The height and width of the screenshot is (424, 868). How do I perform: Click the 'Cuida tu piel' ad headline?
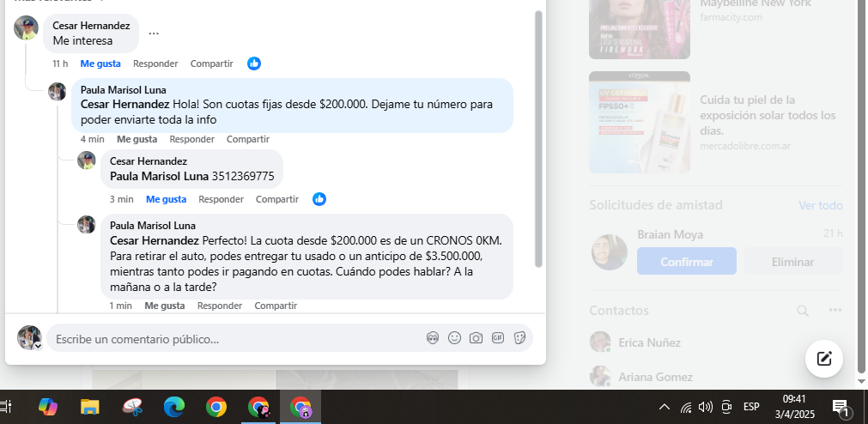[x=768, y=115]
